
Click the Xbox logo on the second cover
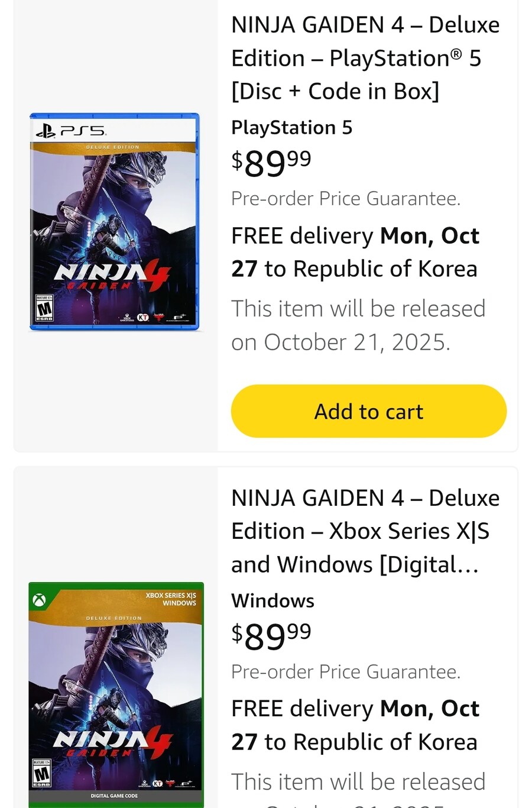coord(40,600)
